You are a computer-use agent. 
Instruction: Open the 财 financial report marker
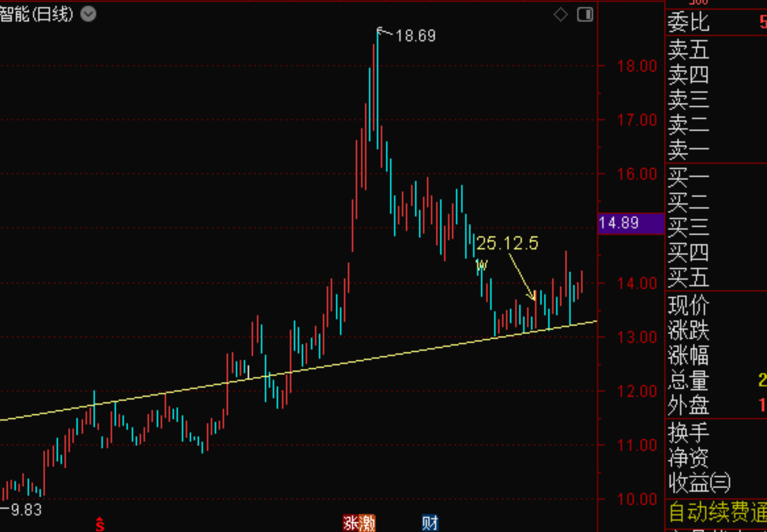(x=430, y=523)
